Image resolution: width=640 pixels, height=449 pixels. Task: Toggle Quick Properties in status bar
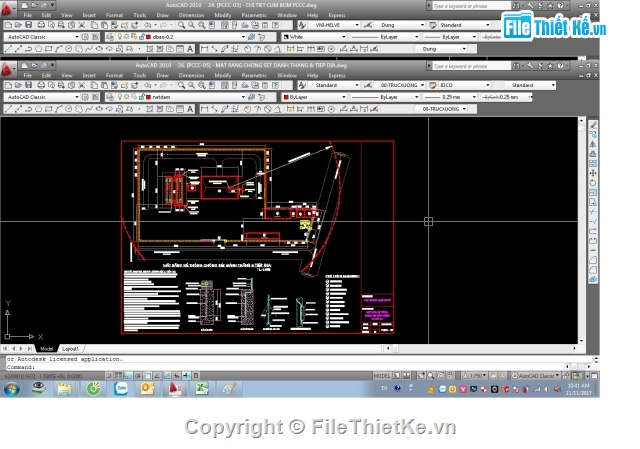click(196, 376)
